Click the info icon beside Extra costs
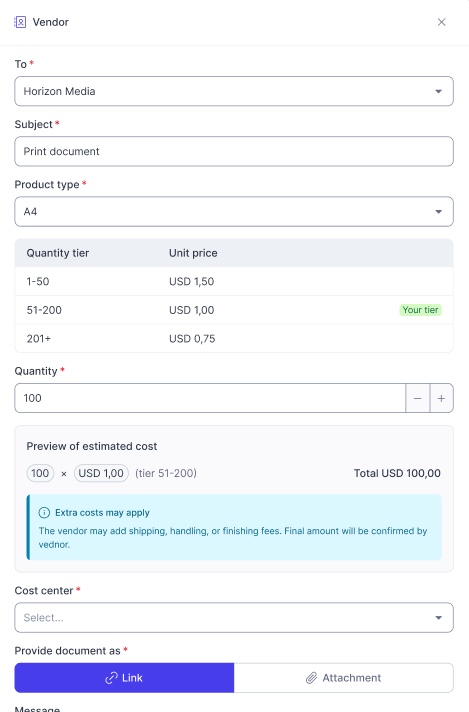This screenshot has width=469, height=712. 44,513
